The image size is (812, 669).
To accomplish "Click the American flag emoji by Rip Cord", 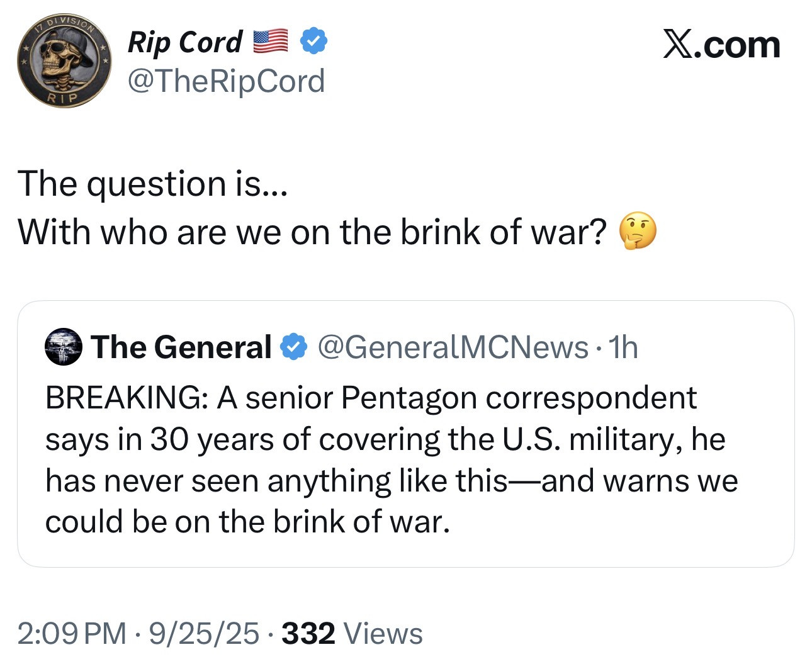I will [271, 42].
